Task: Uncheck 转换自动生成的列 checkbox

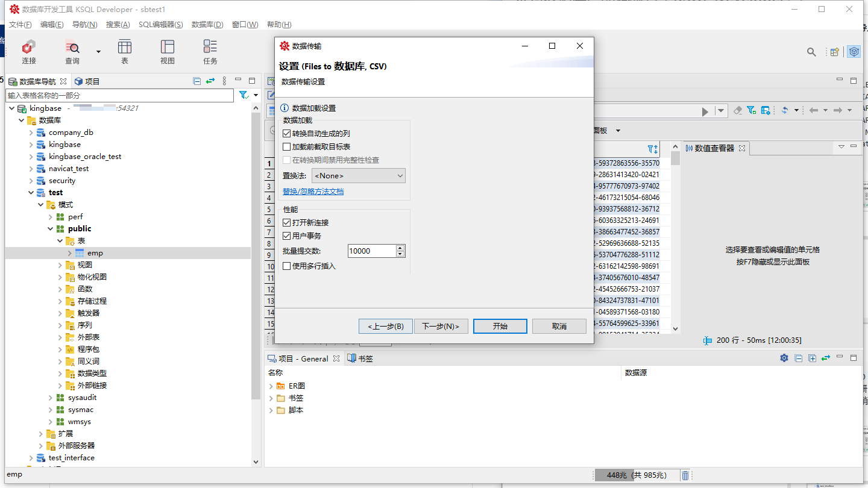Action: click(x=287, y=134)
